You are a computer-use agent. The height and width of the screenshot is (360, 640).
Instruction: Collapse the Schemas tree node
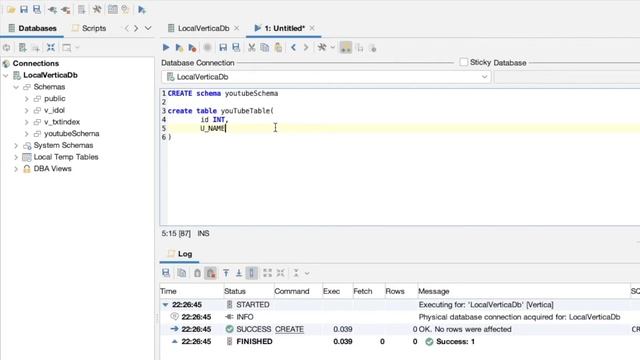(x=16, y=87)
